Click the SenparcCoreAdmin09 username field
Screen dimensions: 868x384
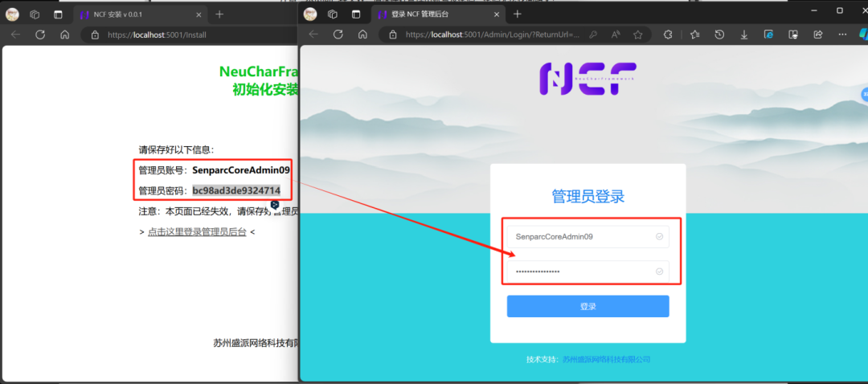pos(588,236)
